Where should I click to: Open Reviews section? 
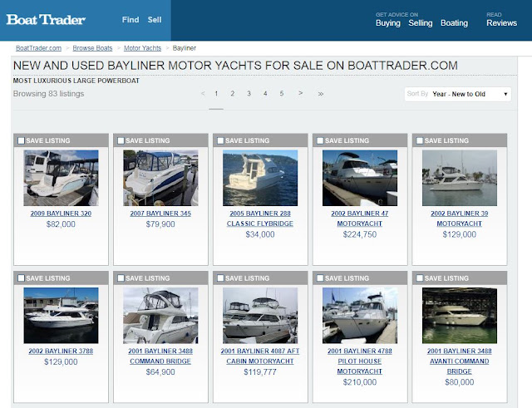click(x=502, y=23)
